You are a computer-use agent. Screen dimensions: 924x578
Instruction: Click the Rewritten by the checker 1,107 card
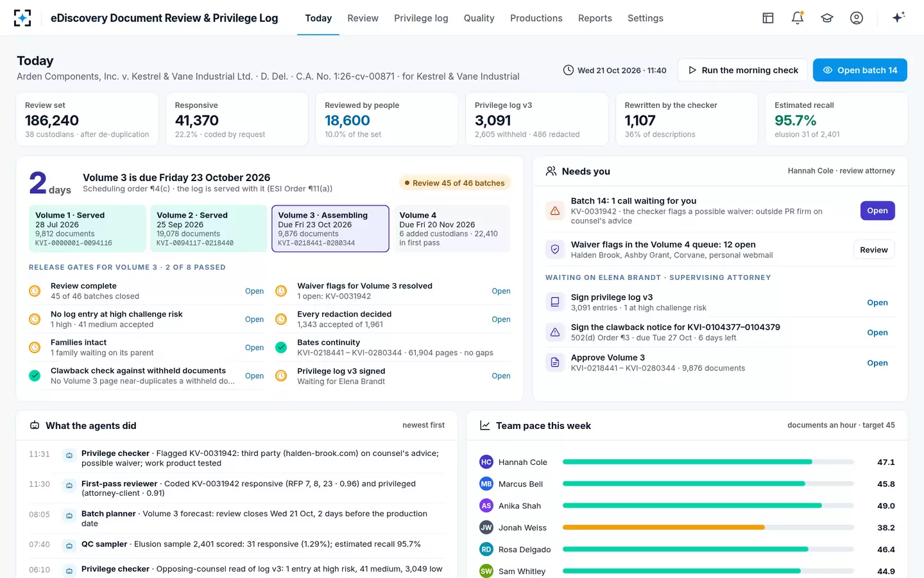[x=687, y=119]
